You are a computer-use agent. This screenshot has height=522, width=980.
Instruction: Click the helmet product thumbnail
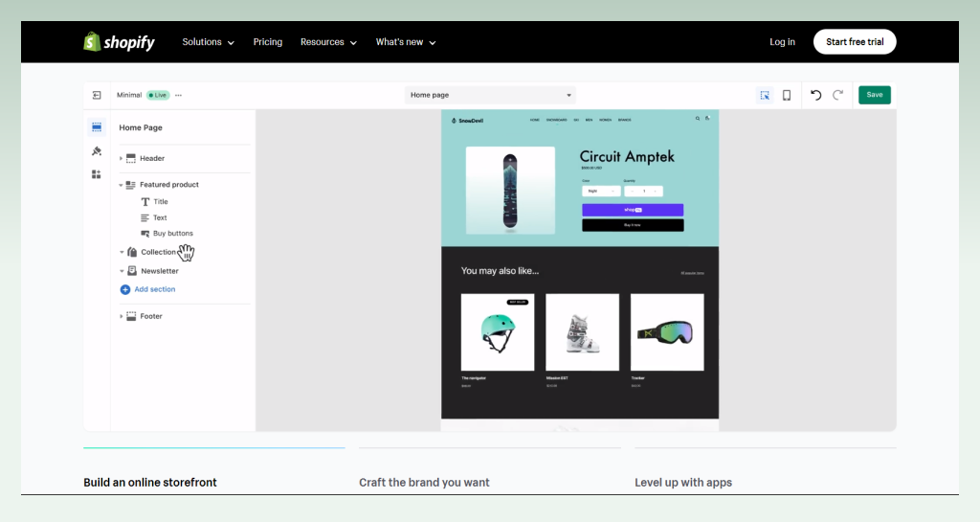498,332
